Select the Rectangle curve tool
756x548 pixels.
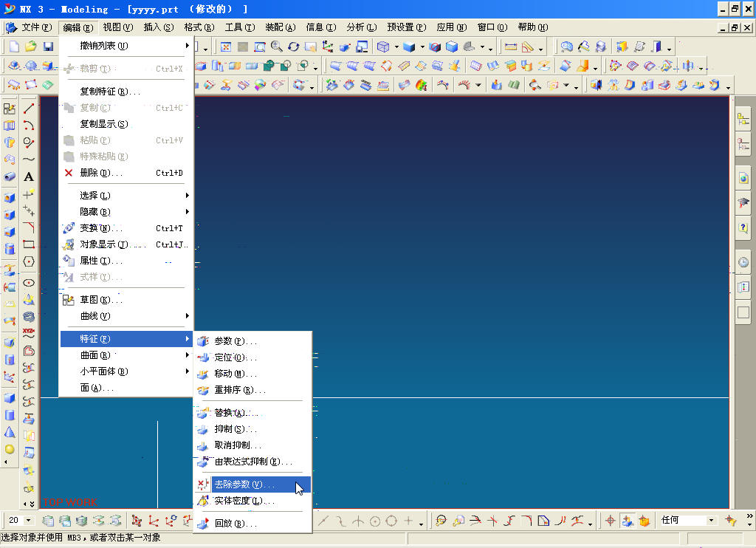29,244
